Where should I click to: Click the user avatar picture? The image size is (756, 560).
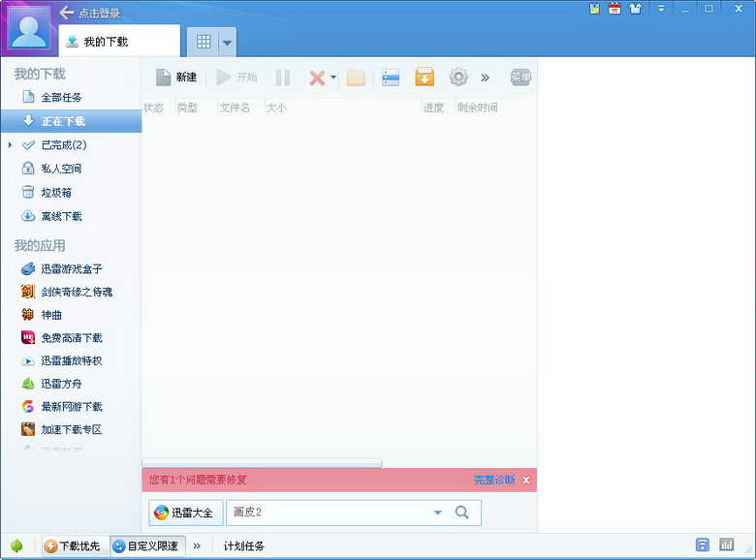(29, 28)
